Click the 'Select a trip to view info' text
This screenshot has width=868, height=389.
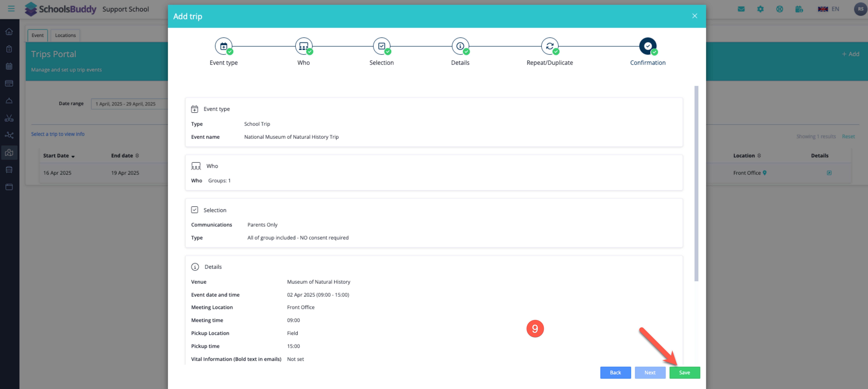[x=58, y=134]
